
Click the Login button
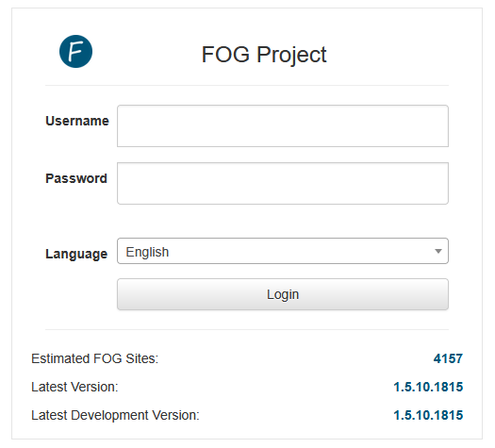click(x=283, y=294)
